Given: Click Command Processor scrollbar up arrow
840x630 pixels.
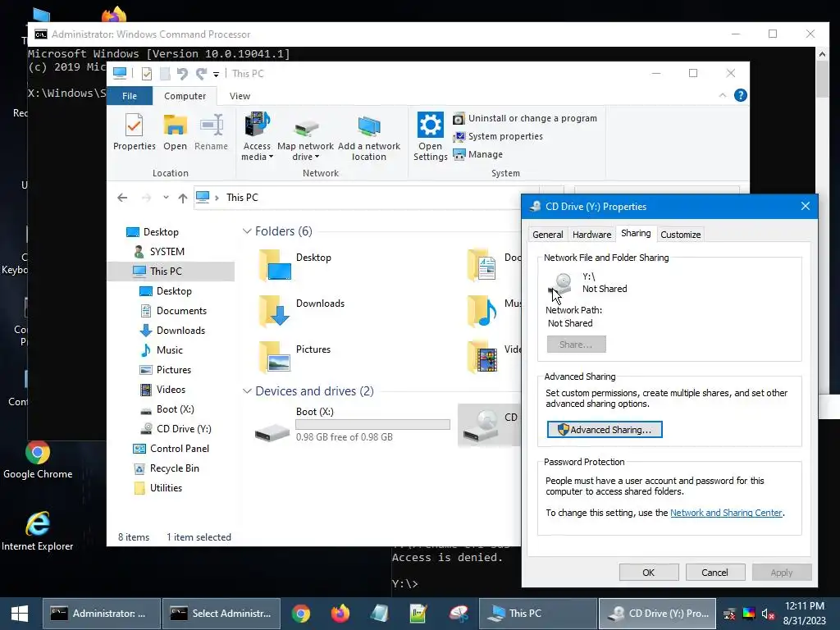Looking at the screenshot, I should pos(822,53).
